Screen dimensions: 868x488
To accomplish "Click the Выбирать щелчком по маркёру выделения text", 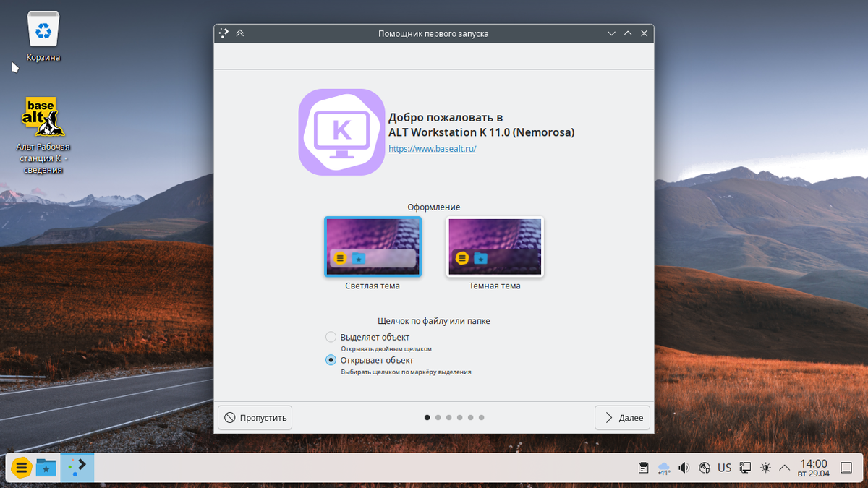I will pyautogui.click(x=407, y=372).
